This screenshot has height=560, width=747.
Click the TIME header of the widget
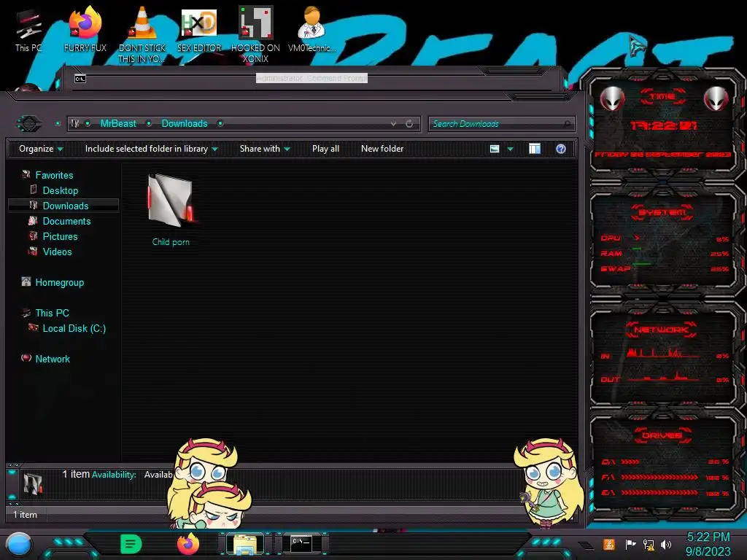662,97
